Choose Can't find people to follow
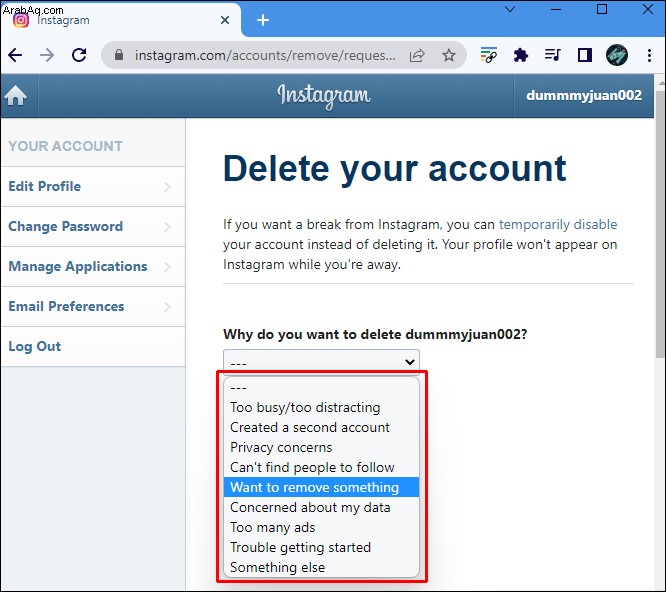This screenshot has width=666, height=592. 321,467
